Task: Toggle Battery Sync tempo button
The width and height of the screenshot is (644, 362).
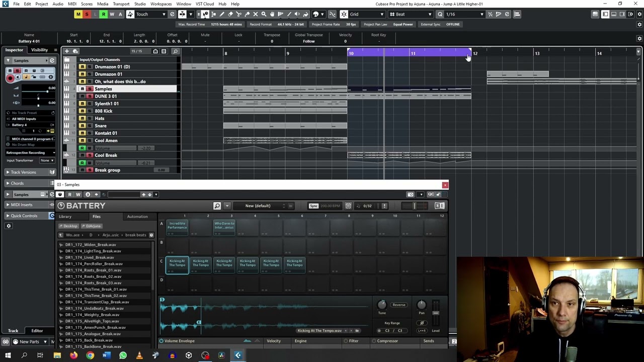Action: [x=313, y=206]
